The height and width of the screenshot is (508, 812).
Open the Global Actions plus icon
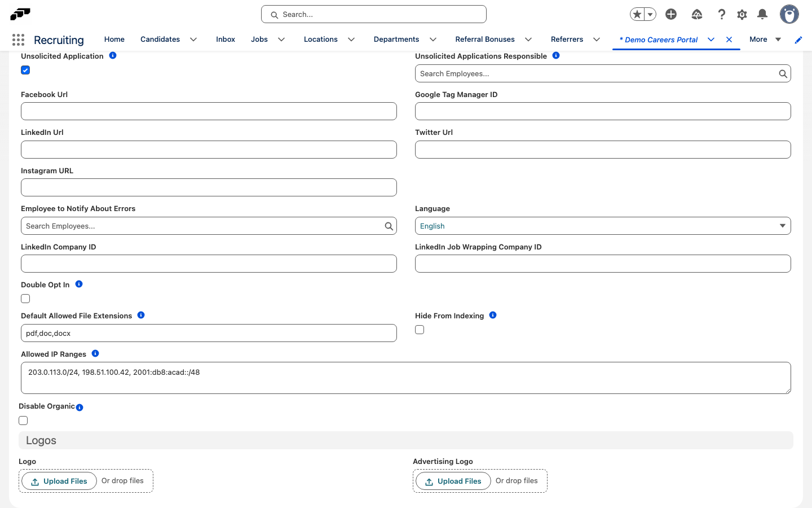point(671,14)
